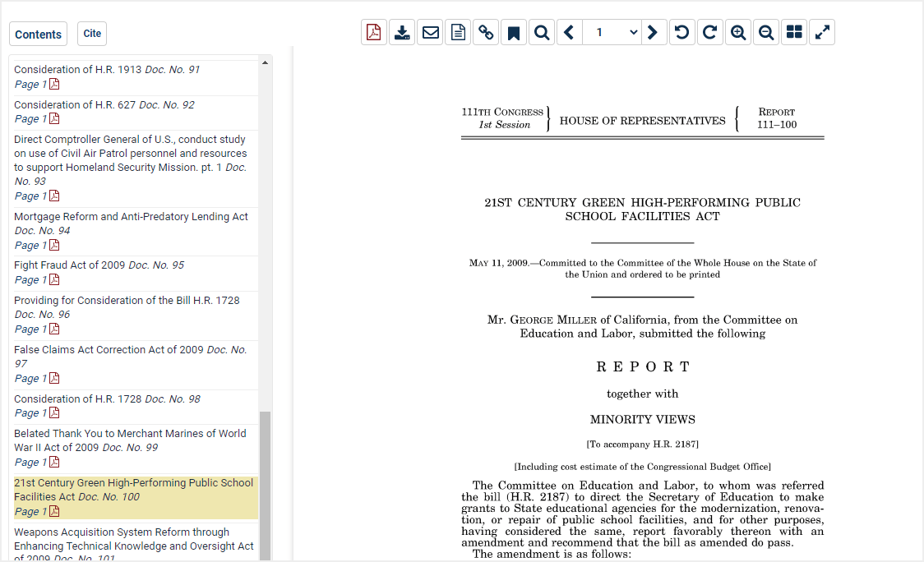Expand viewer to full screen

click(x=822, y=33)
